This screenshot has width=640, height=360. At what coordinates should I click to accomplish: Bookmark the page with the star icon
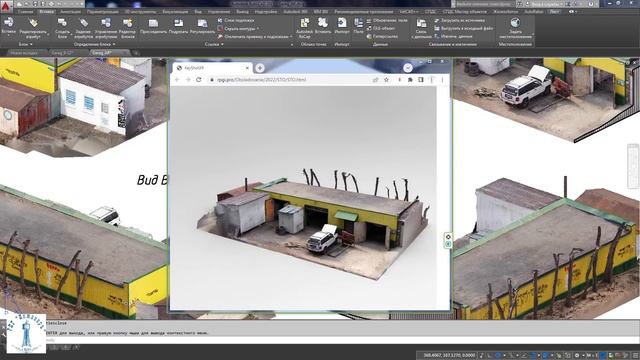point(386,80)
